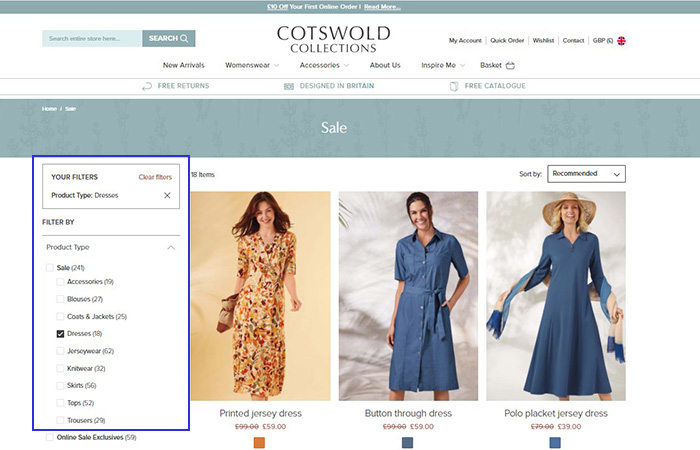This screenshot has height=450, width=700.
Task: Click the FREE RETURNS text
Action: coord(183,86)
